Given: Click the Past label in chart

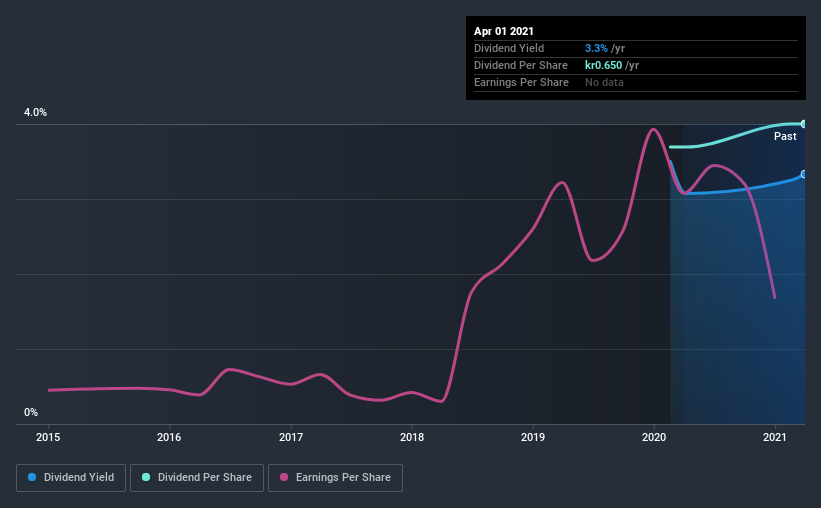Looking at the screenshot, I should (785, 136).
